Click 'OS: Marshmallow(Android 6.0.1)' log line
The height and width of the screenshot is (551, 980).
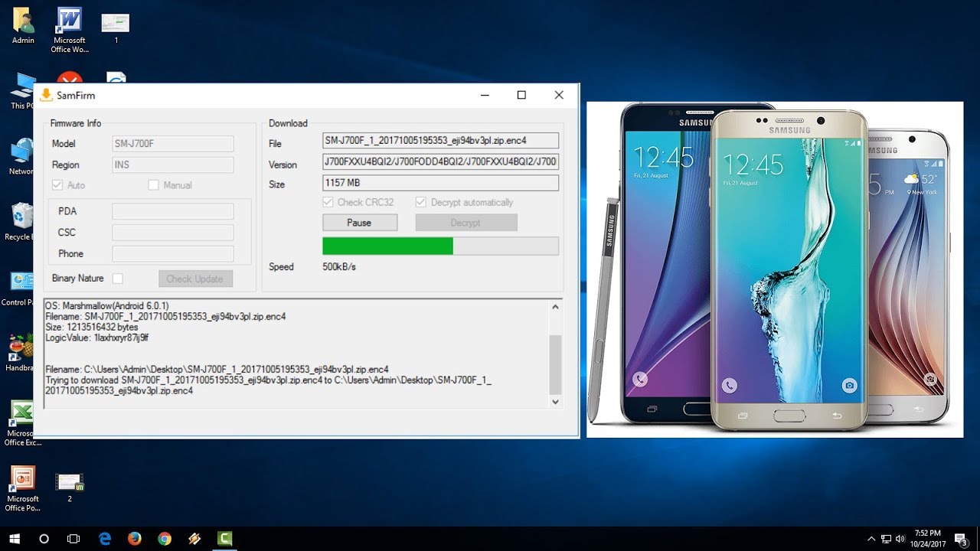click(x=107, y=305)
